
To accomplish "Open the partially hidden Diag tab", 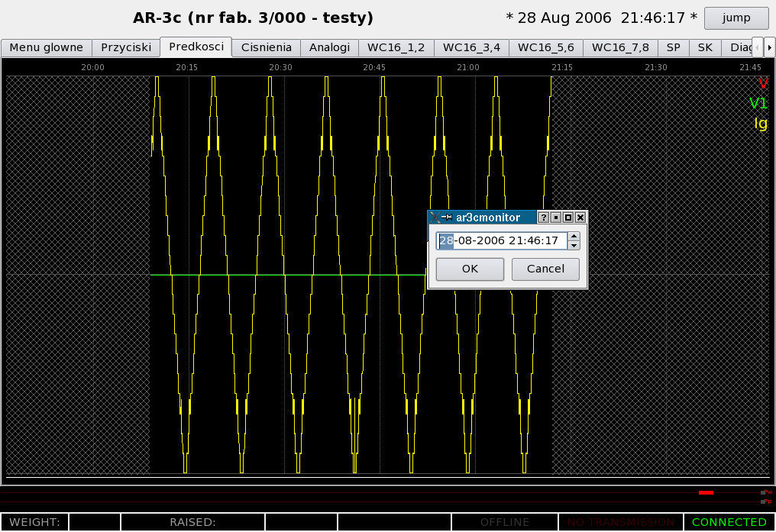I will point(737,47).
